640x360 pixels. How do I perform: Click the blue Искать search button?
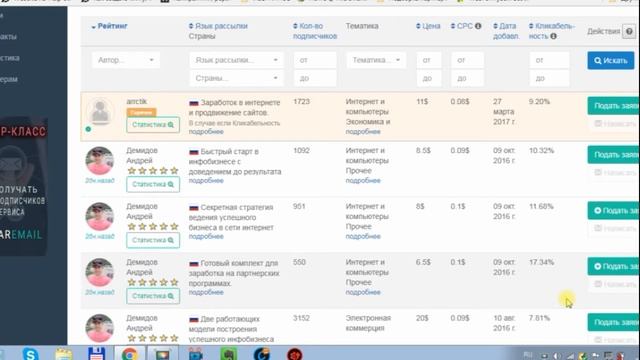pos(611,60)
